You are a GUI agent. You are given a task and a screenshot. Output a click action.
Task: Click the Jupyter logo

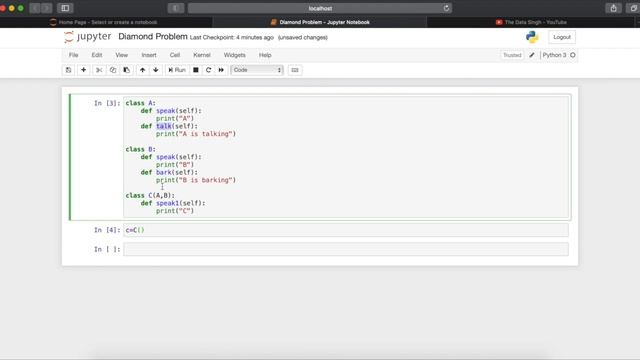pos(87,37)
